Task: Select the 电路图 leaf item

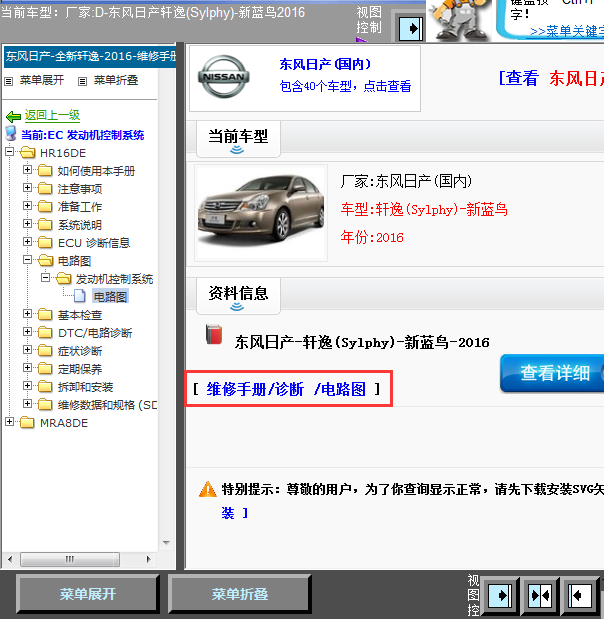Action: tap(110, 296)
